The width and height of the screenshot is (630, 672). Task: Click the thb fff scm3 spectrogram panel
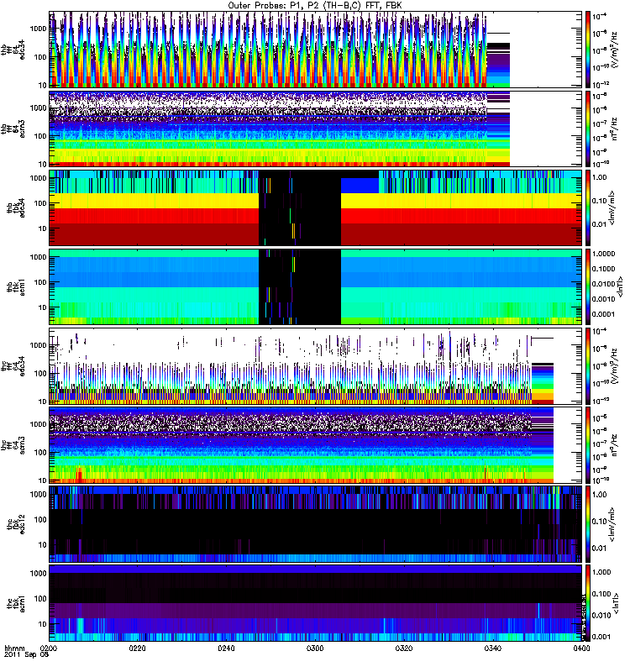[x=316, y=129]
